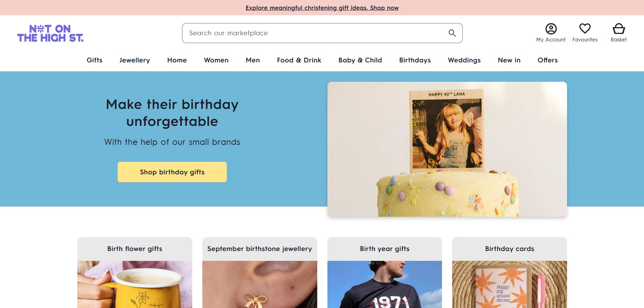Screen dimensions: 644x308
Task: Browse September birthstone jewellery card
Action: pos(260,249)
